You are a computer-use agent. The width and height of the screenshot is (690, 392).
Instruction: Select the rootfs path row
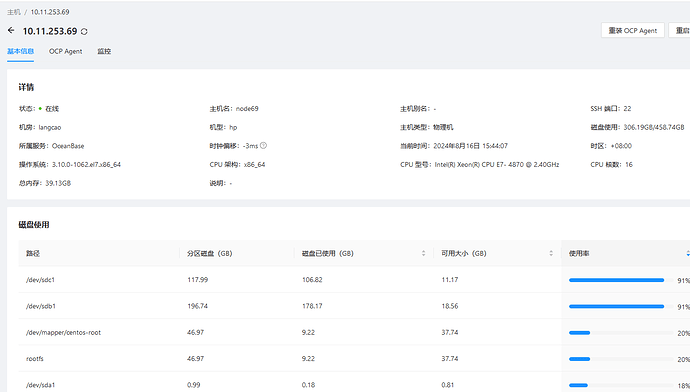coord(354,359)
